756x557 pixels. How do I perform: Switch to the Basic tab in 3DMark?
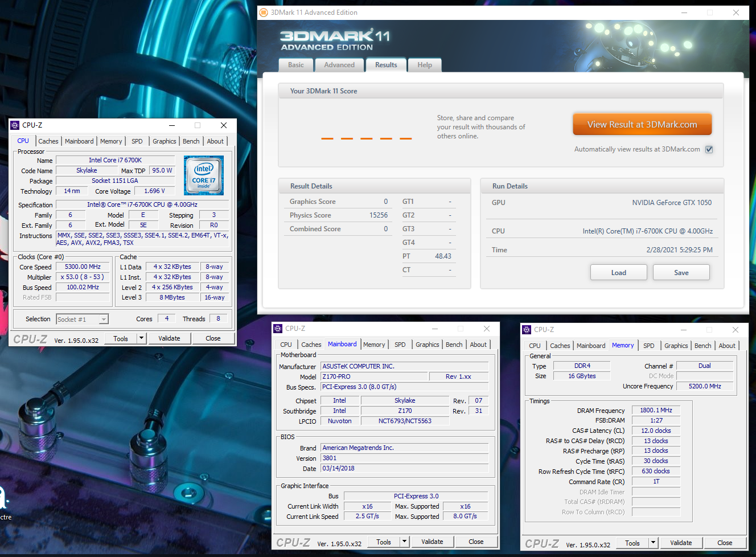click(296, 65)
